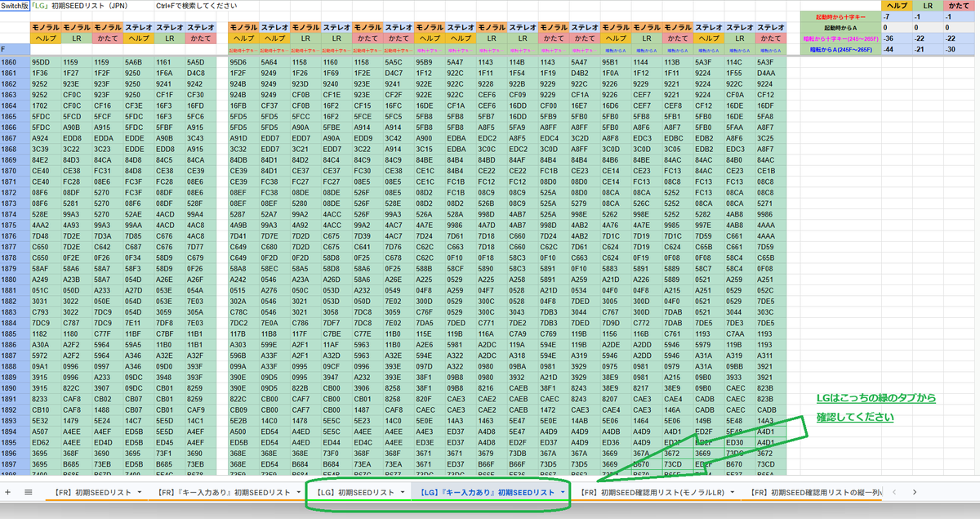Select cell 4AAA in row 1875
The image size is (980, 519).
pos(771,225)
